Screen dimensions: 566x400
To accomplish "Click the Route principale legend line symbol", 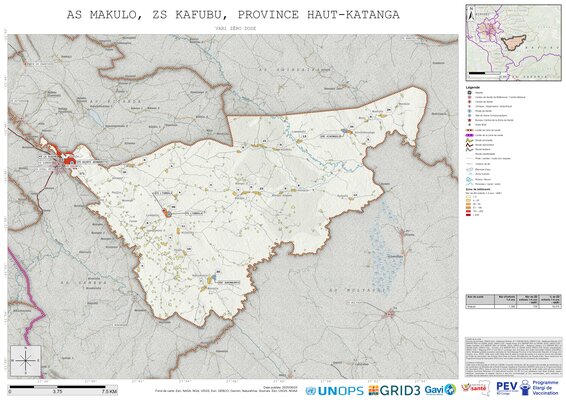I will coord(469,140).
